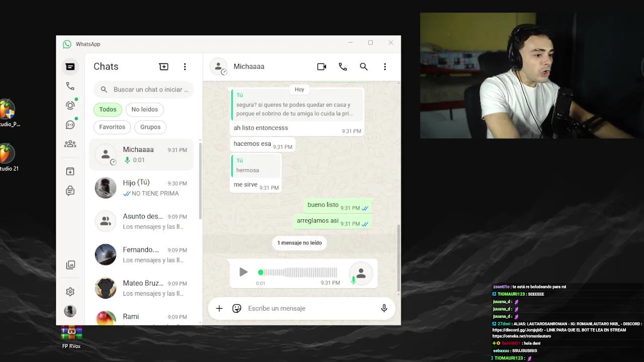Open the 'Asunto des...' group chat
The height and width of the screenshot is (362, 644).
(141, 221)
